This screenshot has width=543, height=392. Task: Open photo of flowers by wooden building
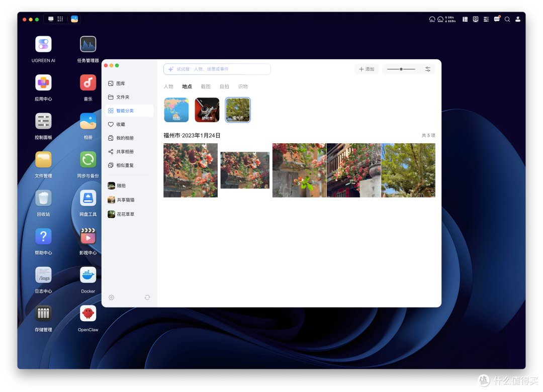point(353,170)
